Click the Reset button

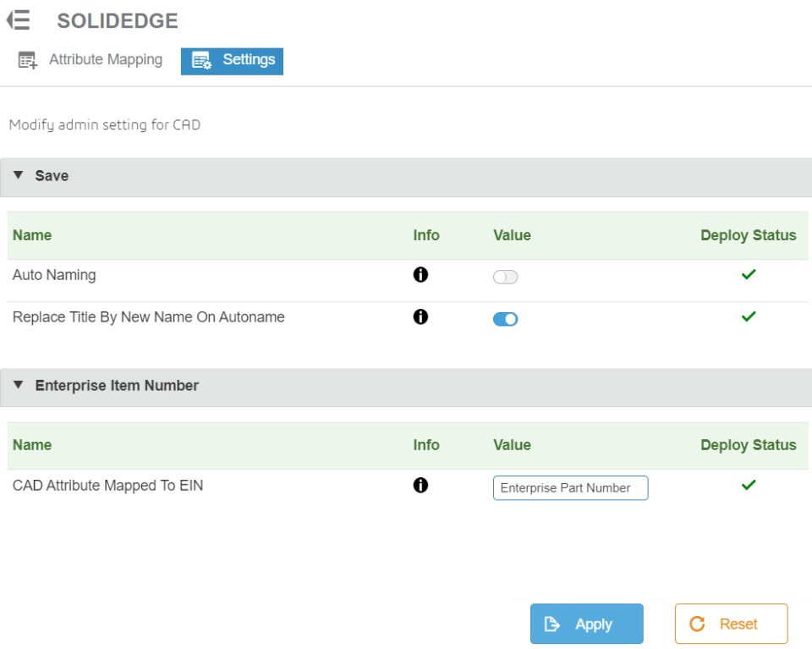click(x=731, y=624)
